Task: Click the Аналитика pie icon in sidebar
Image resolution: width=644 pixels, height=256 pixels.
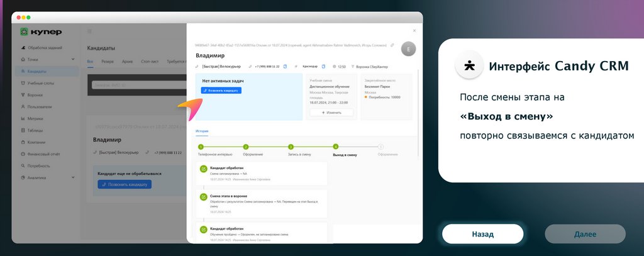Action: 23,178
